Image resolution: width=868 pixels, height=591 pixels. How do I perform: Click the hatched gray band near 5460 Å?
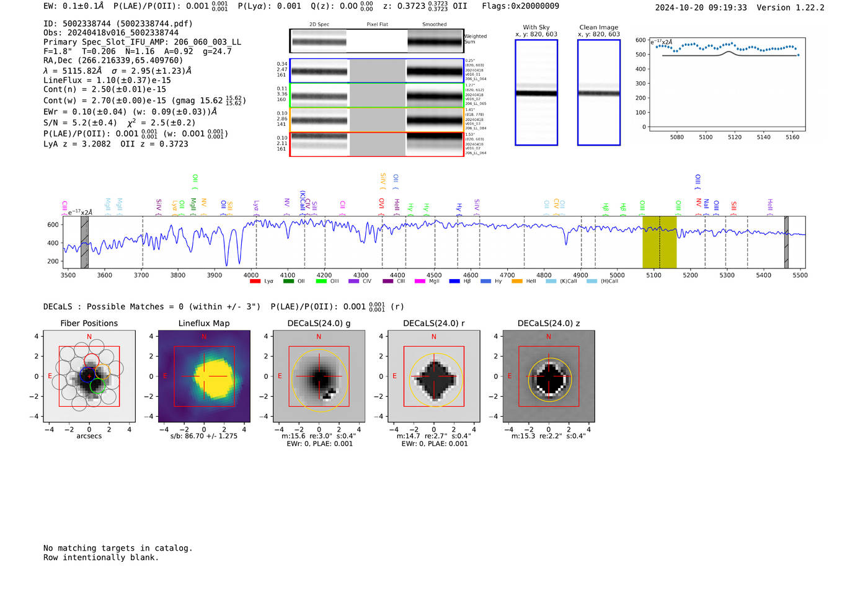tap(786, 242)
